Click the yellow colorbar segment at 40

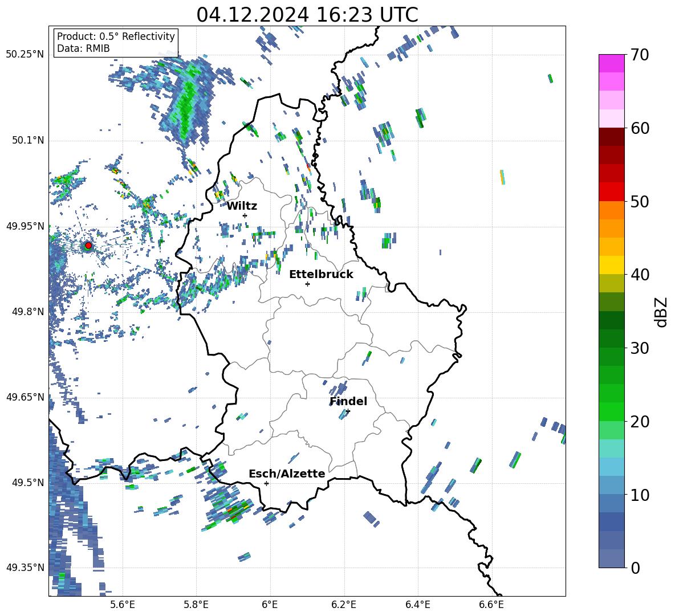coord(612,265)
